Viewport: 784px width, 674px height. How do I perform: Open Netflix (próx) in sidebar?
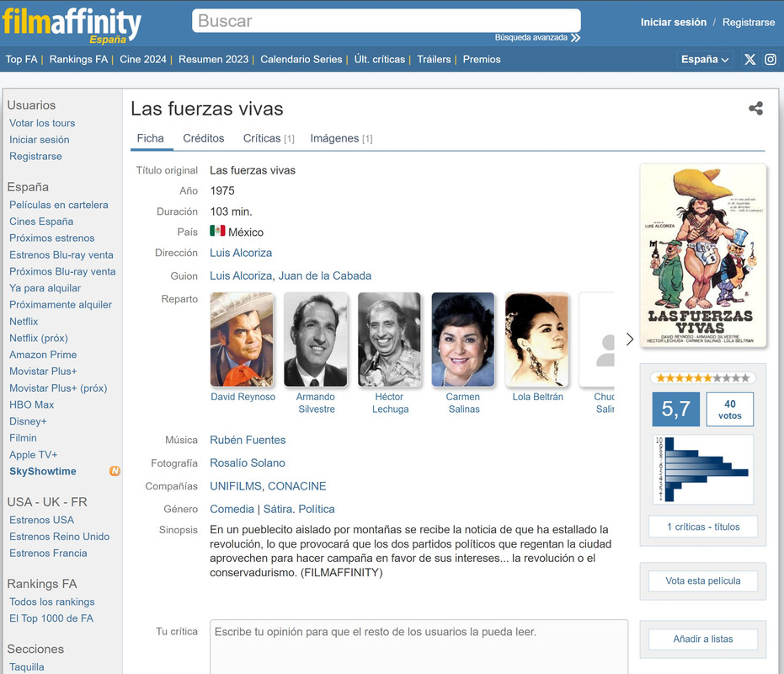39,338
